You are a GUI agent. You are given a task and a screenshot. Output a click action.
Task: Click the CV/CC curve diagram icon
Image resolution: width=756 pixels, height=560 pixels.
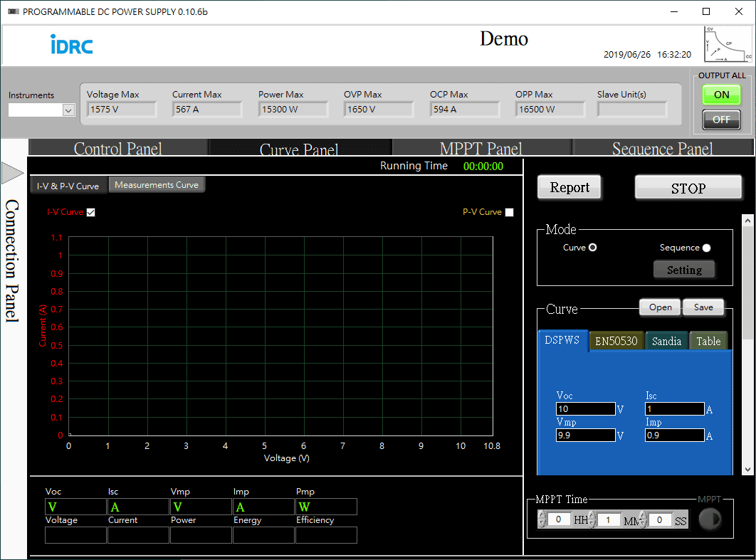tap(728, 43)
